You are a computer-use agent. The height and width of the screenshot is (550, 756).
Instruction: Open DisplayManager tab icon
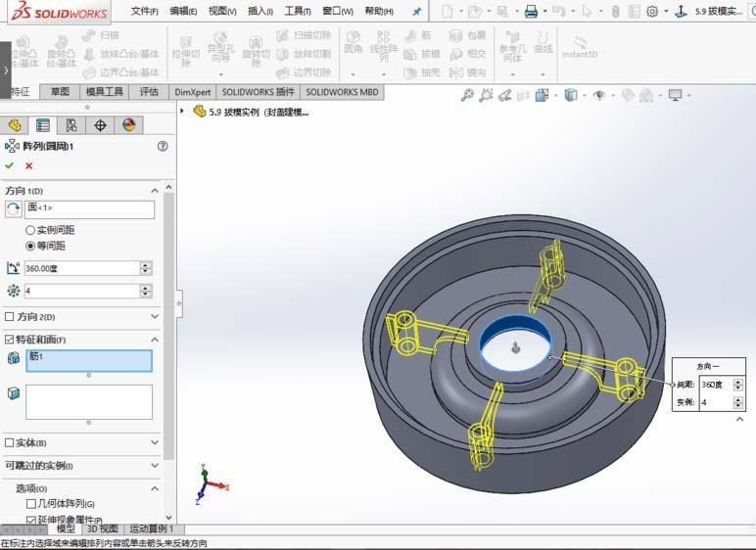[128, 125]
